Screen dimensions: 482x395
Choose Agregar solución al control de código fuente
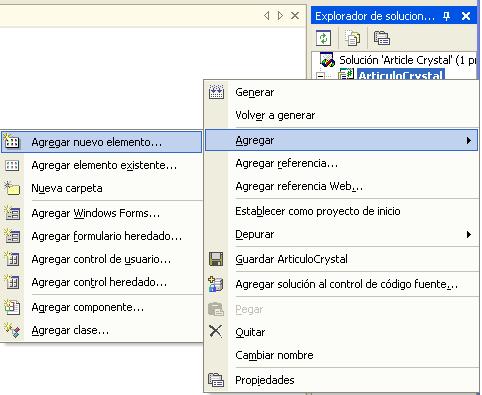(x=341, y=284)
